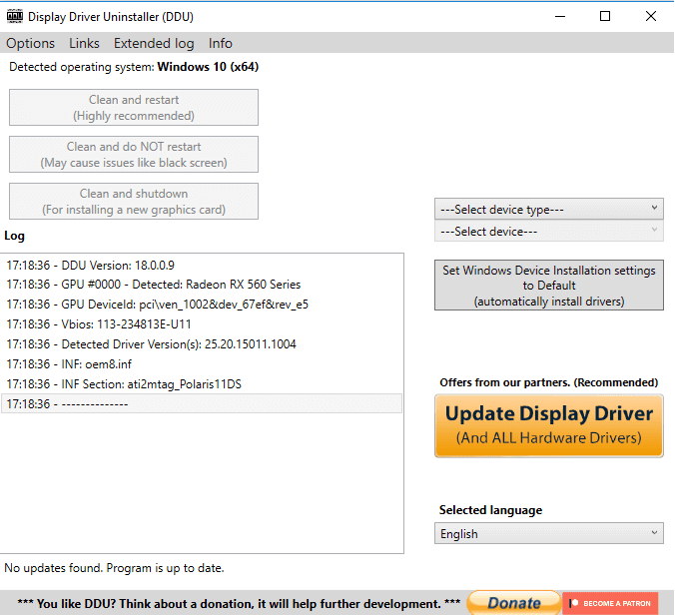
Task: Select the GPU DeviceId log entry
Action: click(202, 305)
